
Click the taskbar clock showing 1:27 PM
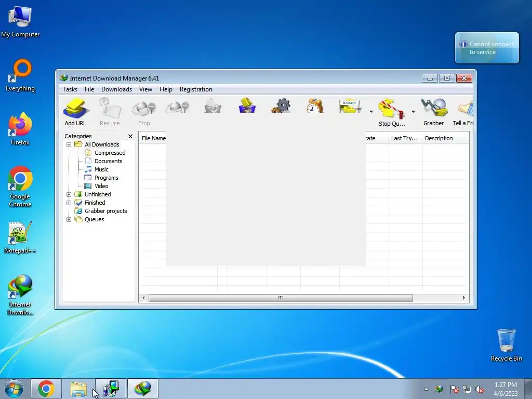click(506, 389)
